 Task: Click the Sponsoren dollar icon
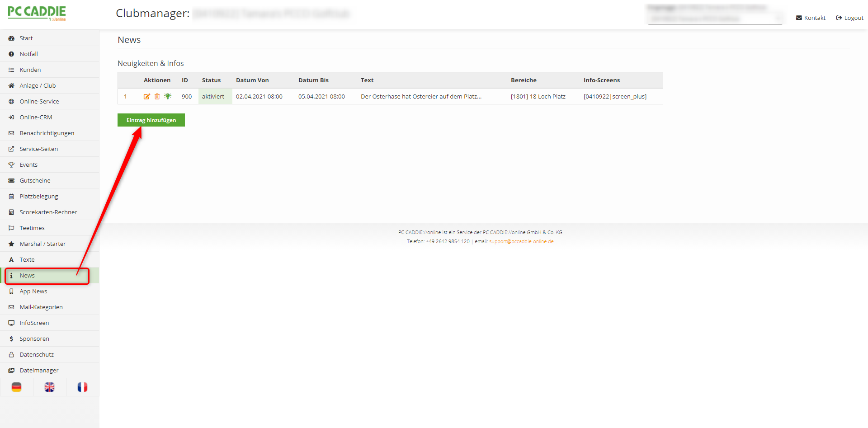point(11,339)
